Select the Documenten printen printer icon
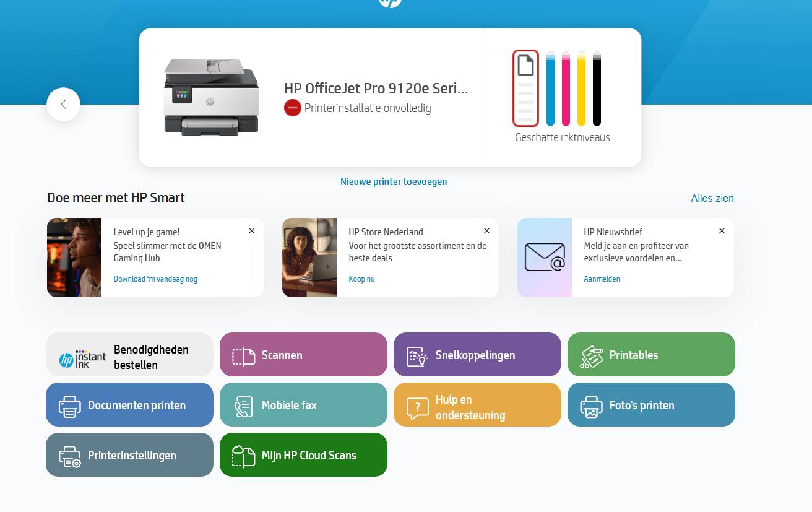The height and width of the screenshot is (512, 812). (70, 406)
